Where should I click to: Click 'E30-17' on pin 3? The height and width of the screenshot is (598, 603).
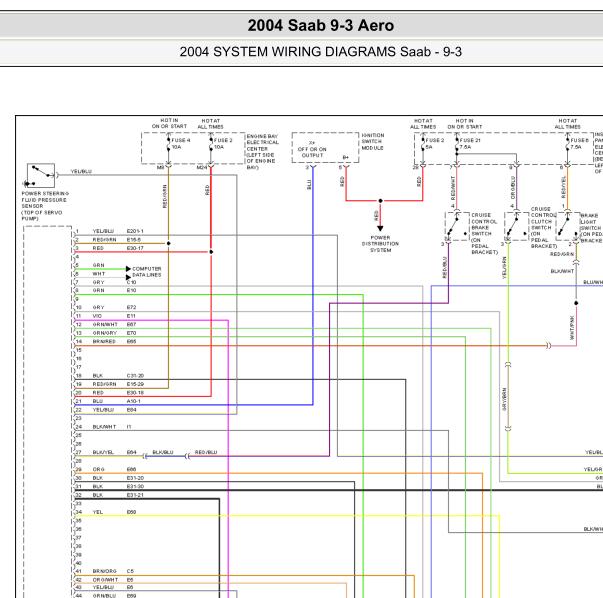tap(135, 248)
